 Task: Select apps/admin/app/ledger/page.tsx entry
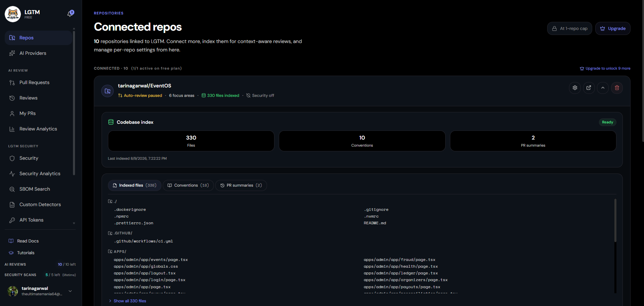pyautogui.click(x=401, y=273)
